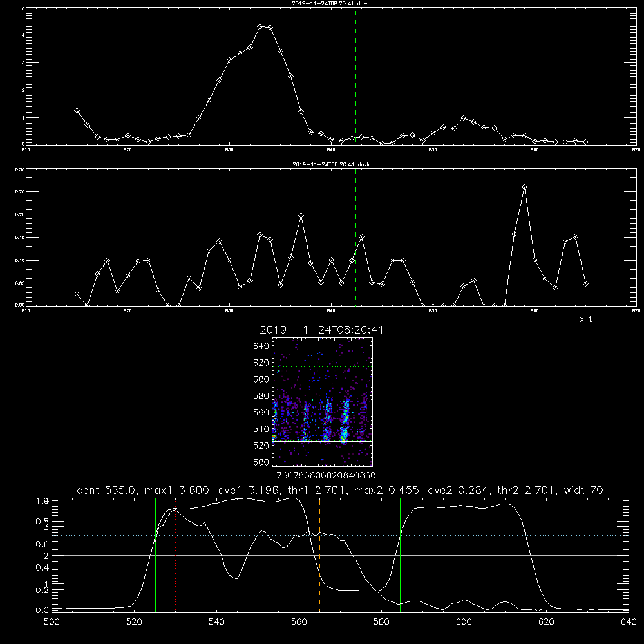Click 'max1 3.600' in bottom plot header

178,490
